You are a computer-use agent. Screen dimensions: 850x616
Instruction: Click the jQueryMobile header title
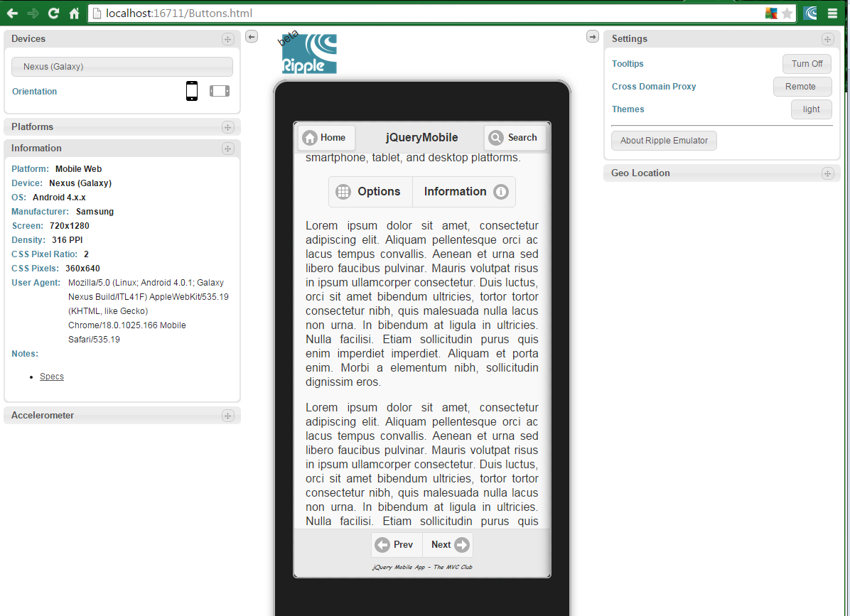point(421,138)
